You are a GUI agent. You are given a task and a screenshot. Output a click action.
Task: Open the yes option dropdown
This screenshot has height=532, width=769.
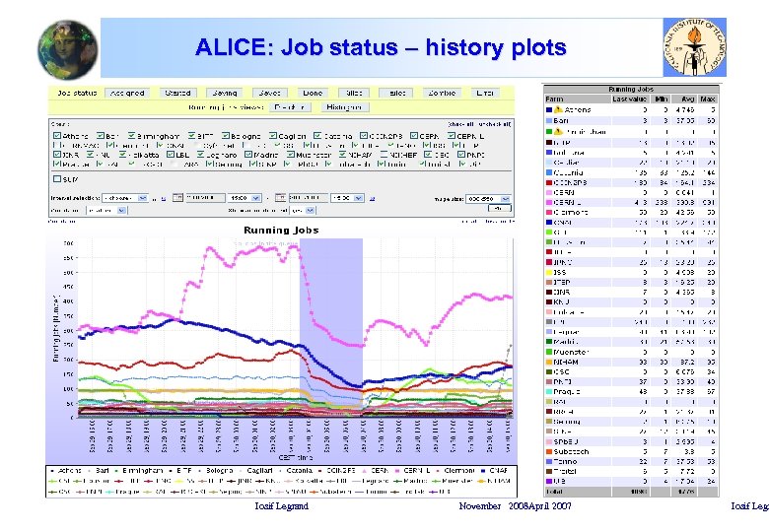coord(303,210)
